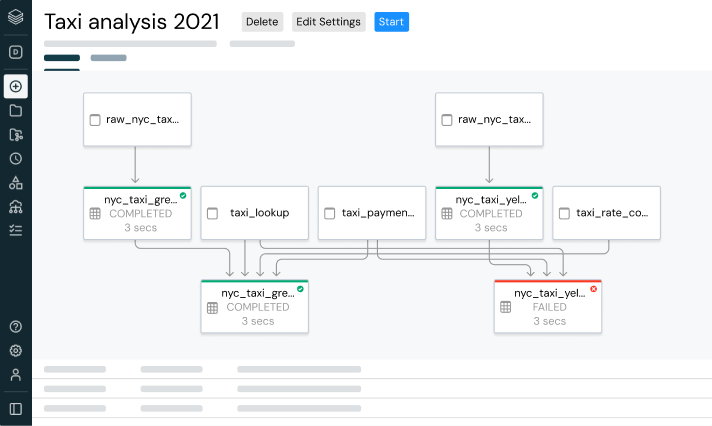
Task: Open the workflows hierarchy icon in sidebar
Action: (15, 206)
